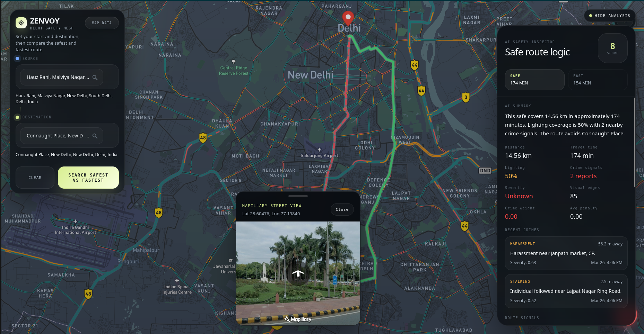Click the CHANAKYAPURI map label
Viewport: 644px width, 334px height.
[280, 124]
